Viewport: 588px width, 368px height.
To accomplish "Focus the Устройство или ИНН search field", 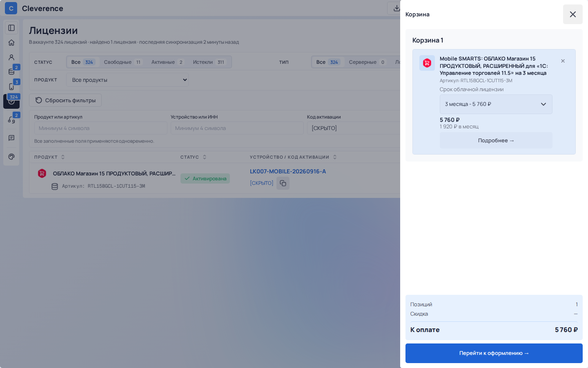I will click(237, 128).
